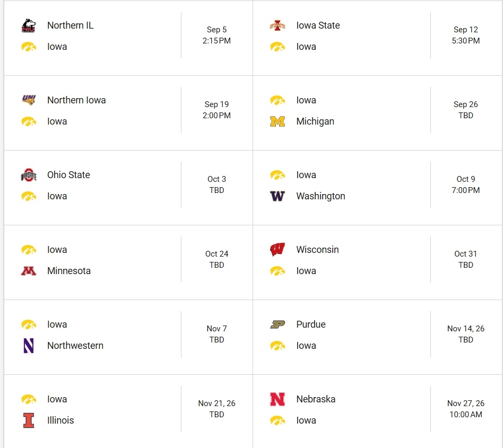Open the Sep 12 5:30 PM game
The height and width of the screenshot is (448, 503).
[377, 38]
